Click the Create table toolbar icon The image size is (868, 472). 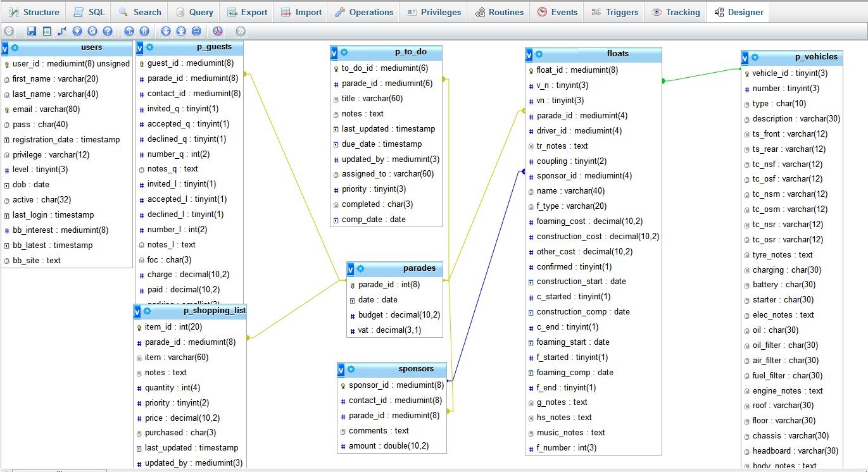47,30
